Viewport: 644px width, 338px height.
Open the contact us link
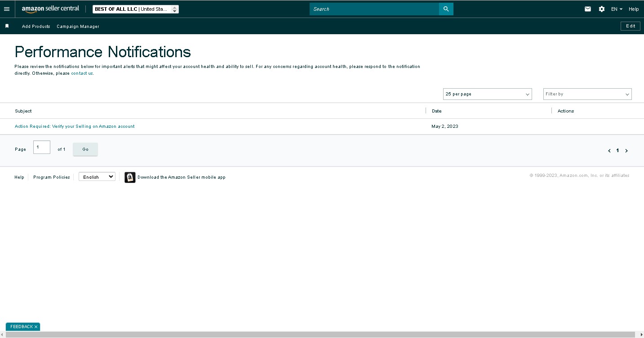(82, 73)
